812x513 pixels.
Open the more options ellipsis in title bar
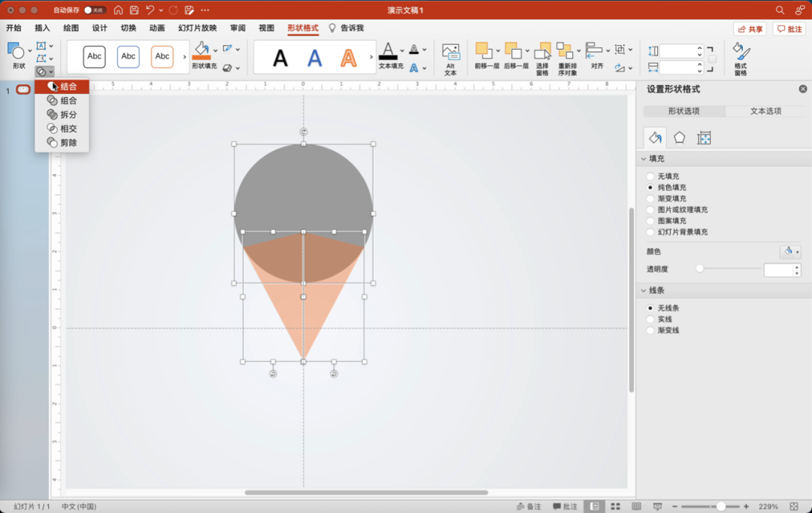point(205,10)
